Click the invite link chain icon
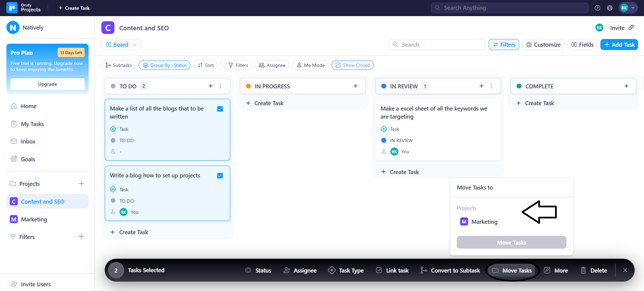Screen dimensions: 644x291 (x=631, y=28)
